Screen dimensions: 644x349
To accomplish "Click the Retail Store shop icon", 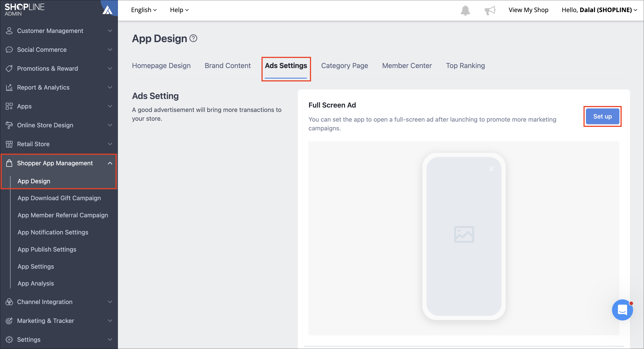I will [x=9, y=144].
